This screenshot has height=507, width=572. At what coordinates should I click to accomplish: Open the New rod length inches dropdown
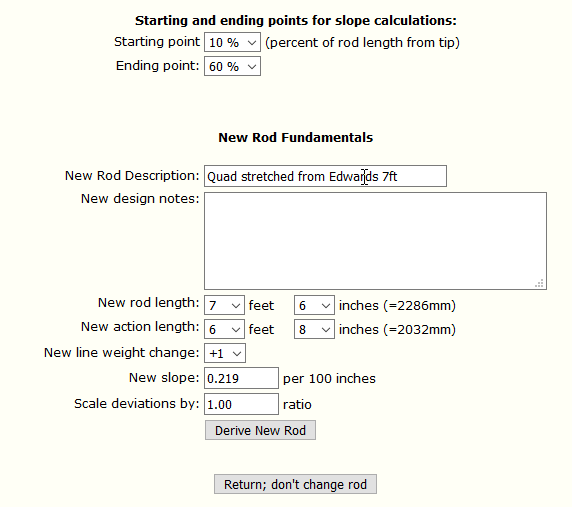pyautogui.click(x=314, y=305)
